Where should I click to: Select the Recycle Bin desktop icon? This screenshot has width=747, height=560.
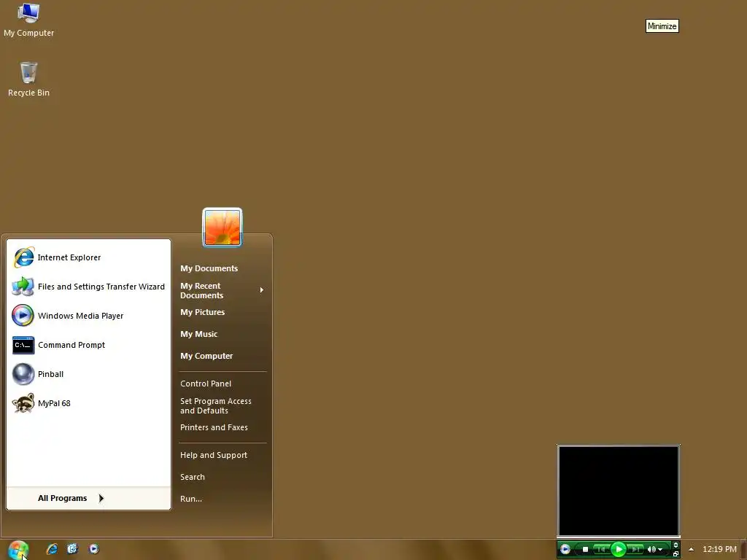click(28, 79)
